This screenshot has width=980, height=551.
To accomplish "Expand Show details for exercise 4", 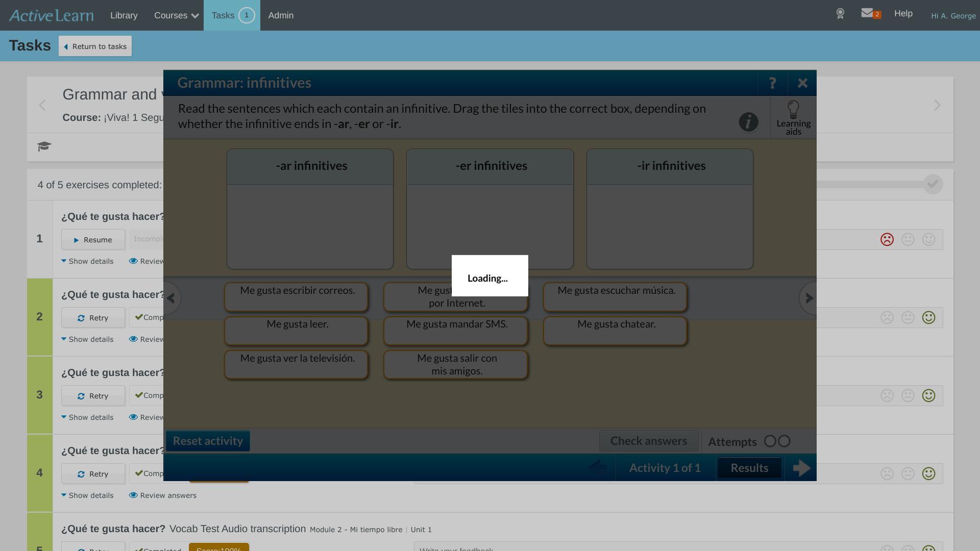I will click(87, 495).
